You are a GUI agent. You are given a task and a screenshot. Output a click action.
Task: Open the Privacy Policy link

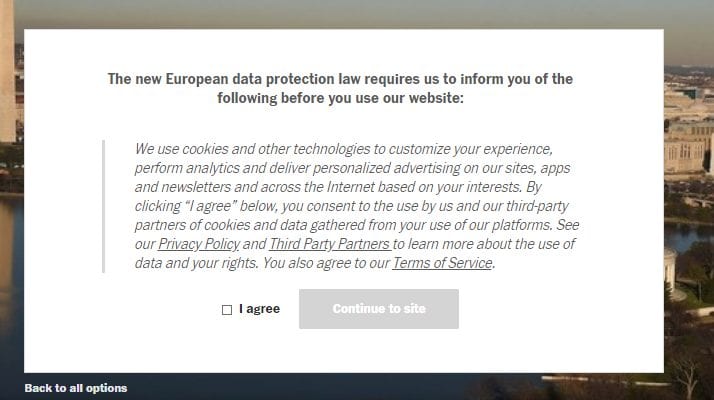199,244
